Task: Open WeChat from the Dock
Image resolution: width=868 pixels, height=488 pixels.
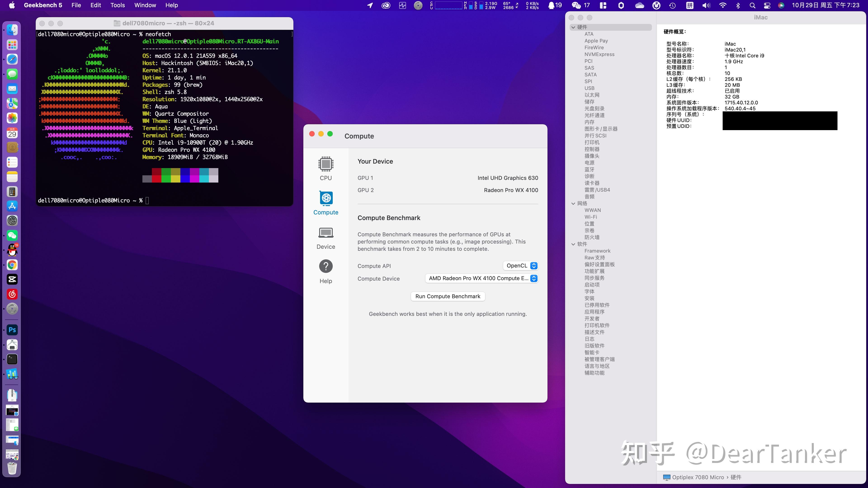Action: coord(12,235)
